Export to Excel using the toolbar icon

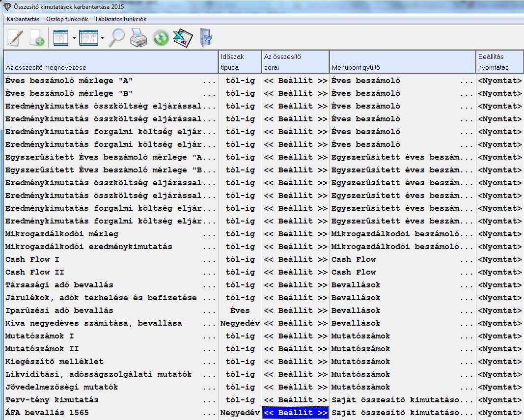(x=183, y=38)
